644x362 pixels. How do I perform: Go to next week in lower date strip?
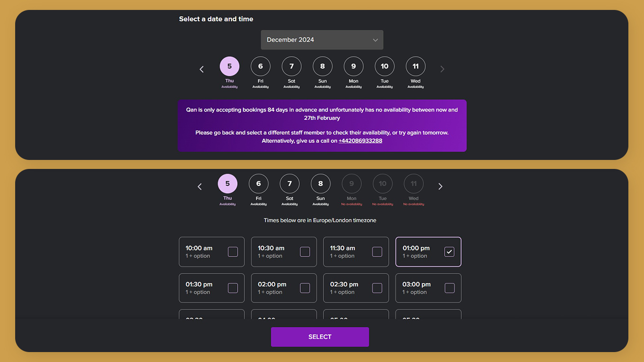tap(440, 186)
